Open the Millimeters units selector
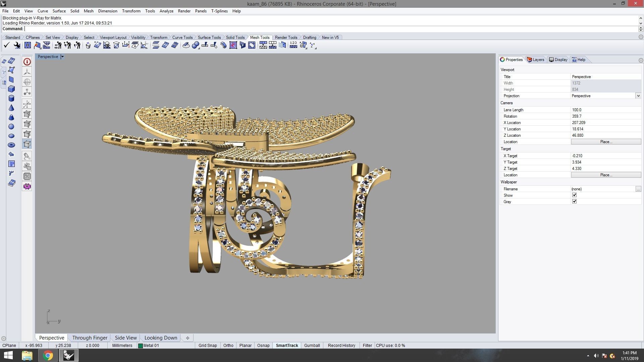Screen dimensions: 644x362 pyautogui.click(x=122, y=346)
